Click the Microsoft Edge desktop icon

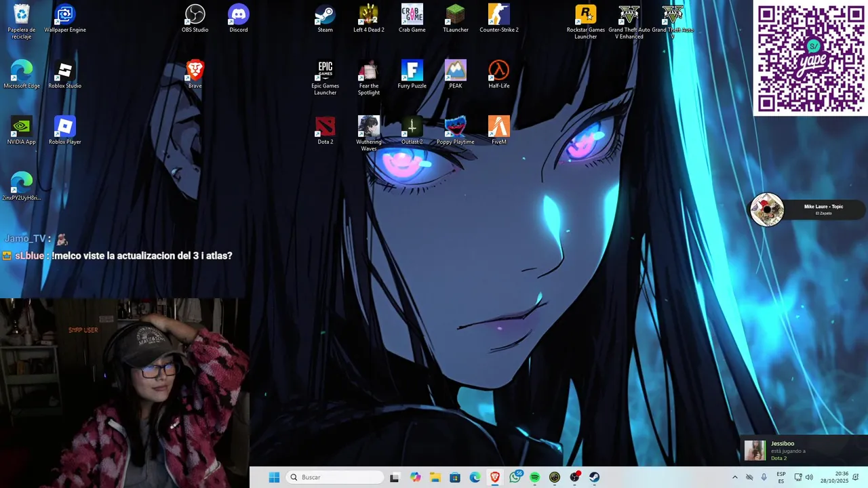[x=22, y=75]
